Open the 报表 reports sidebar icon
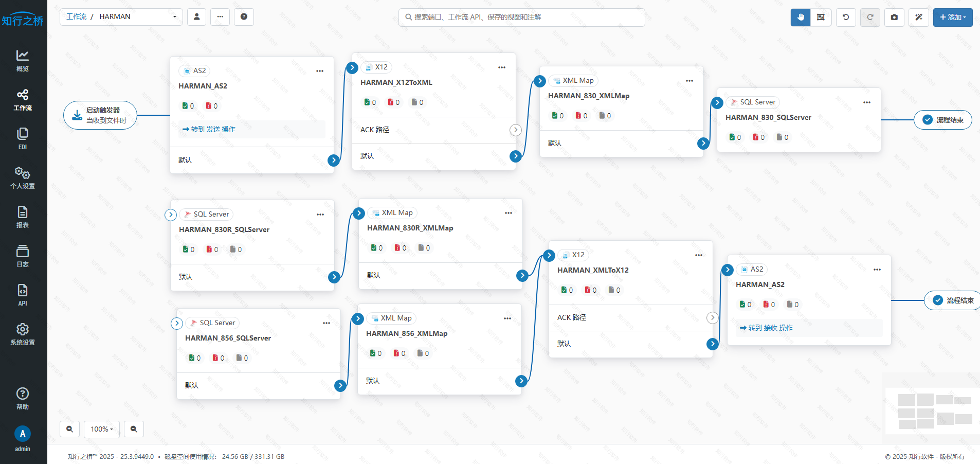Screen dimensions: 980x464 (23, 217)
